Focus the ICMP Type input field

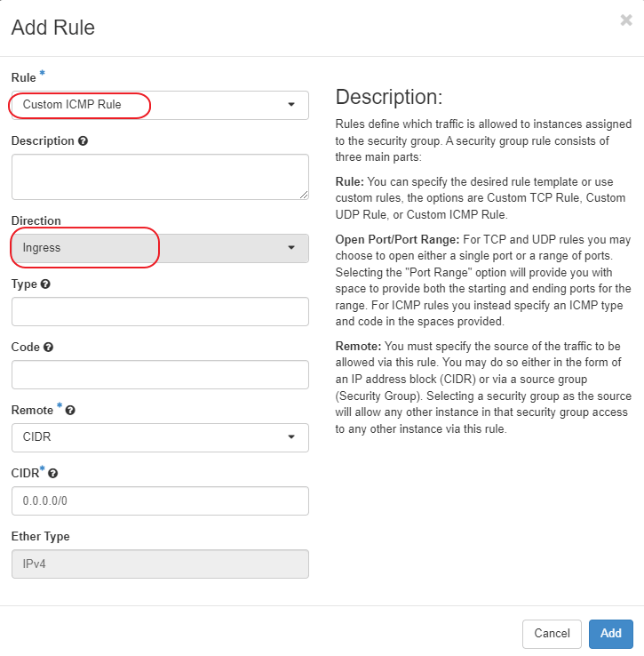pos(160,311)
